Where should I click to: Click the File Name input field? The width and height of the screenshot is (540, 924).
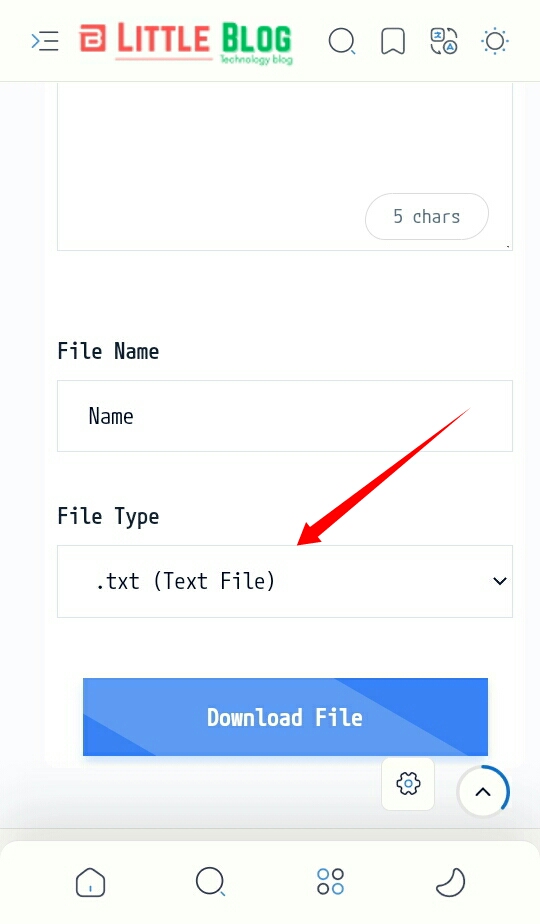[x=285, y=416]
